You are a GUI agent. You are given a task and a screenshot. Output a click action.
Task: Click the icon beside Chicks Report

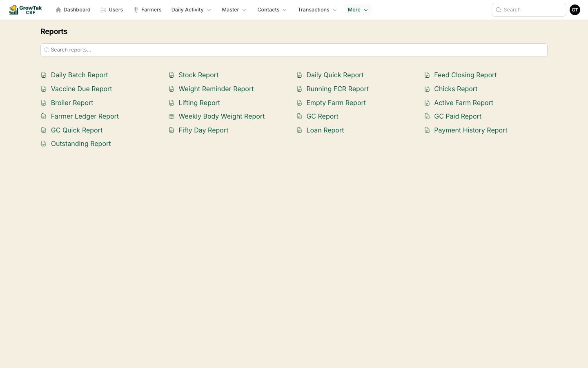[427, 89]
